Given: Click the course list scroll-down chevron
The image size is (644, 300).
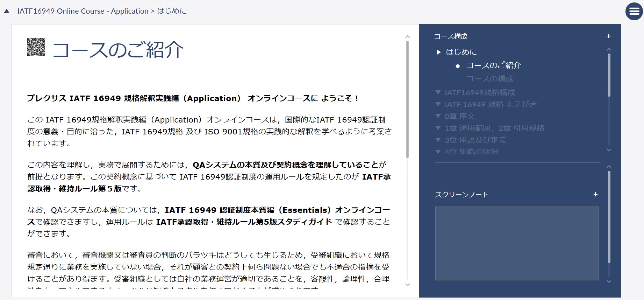Looking at the screenshot, I should pos(609,150).
